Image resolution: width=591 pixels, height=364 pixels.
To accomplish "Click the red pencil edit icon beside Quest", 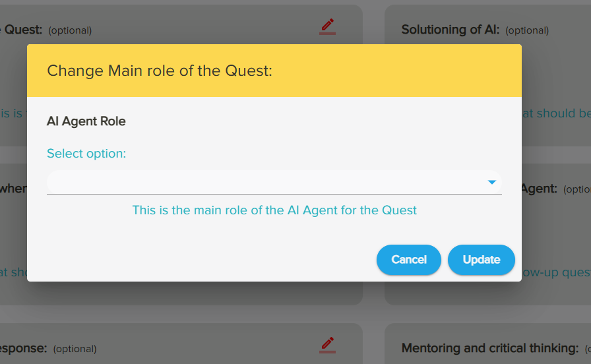I will click(x=327, y=26).
